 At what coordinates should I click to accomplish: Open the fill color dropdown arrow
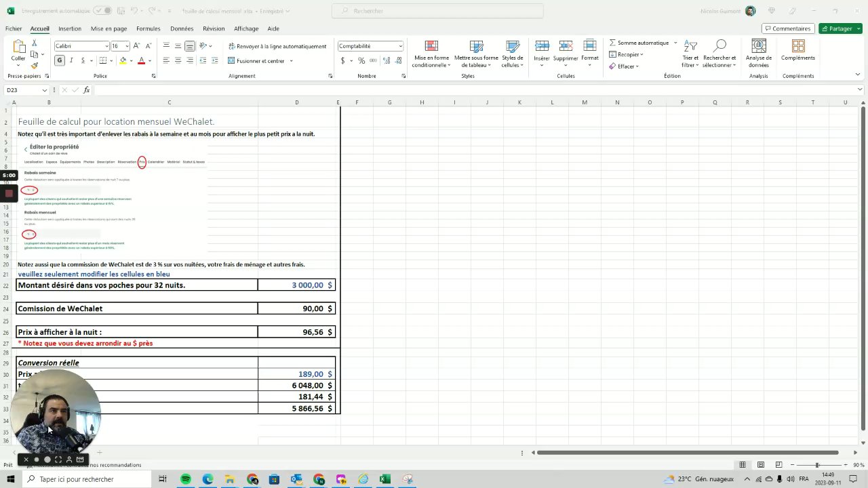click(130, 60)
